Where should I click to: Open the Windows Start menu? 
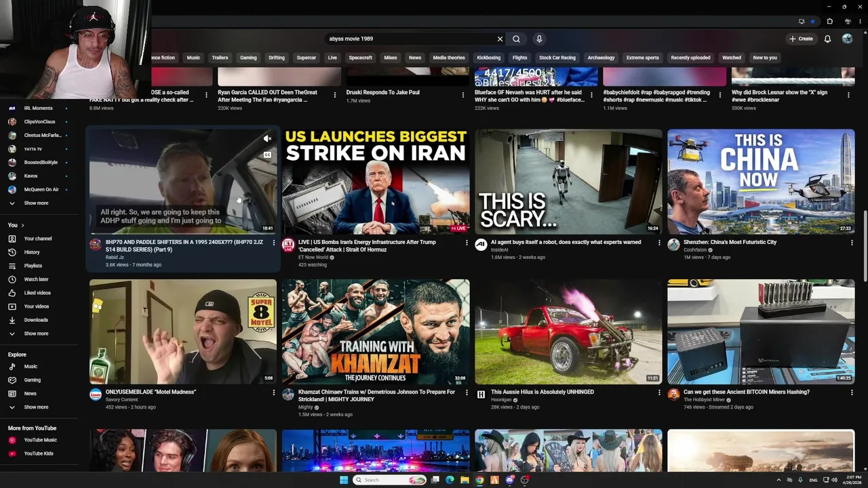[x=344, y=480]
